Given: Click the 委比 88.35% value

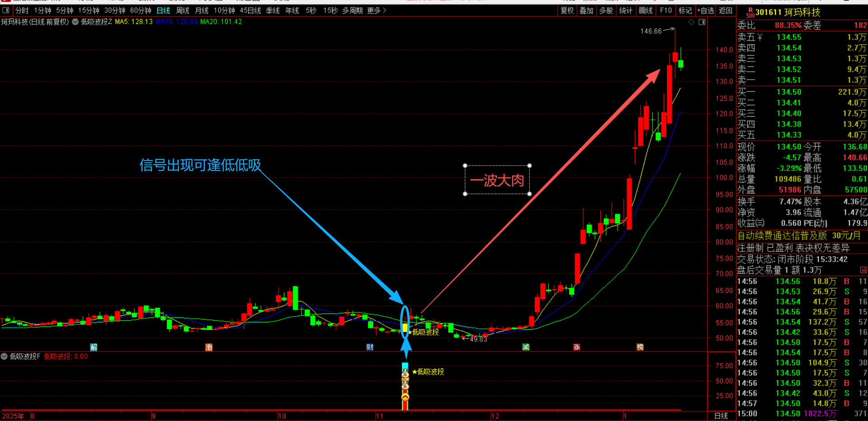Looking at the screenshot, I should (788, 25).
